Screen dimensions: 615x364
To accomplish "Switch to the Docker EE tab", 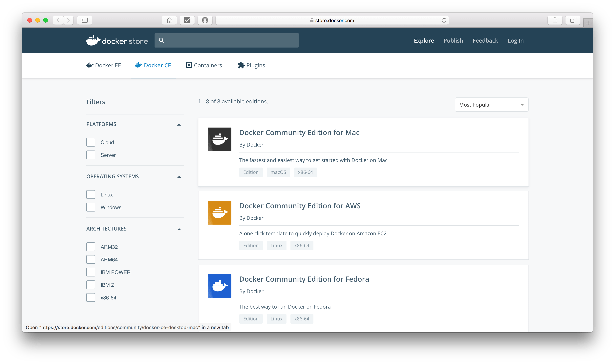I will click(104, 66).
